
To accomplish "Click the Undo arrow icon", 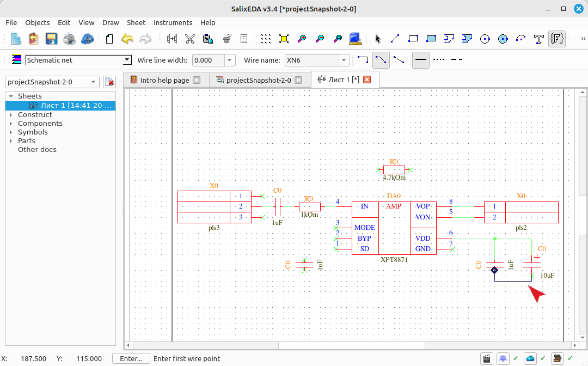I will (x=127, y=39).
